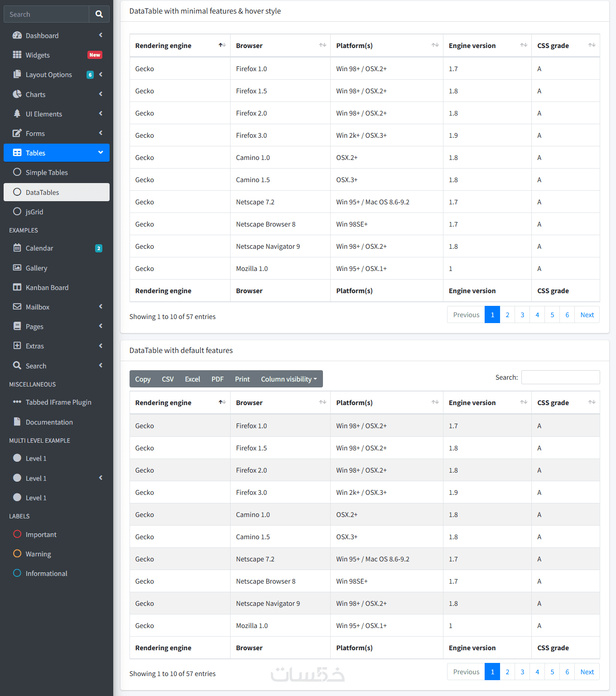Open the DataTables menu item
616x696 pixels.
pyautogui.click(x=57, y=192)
